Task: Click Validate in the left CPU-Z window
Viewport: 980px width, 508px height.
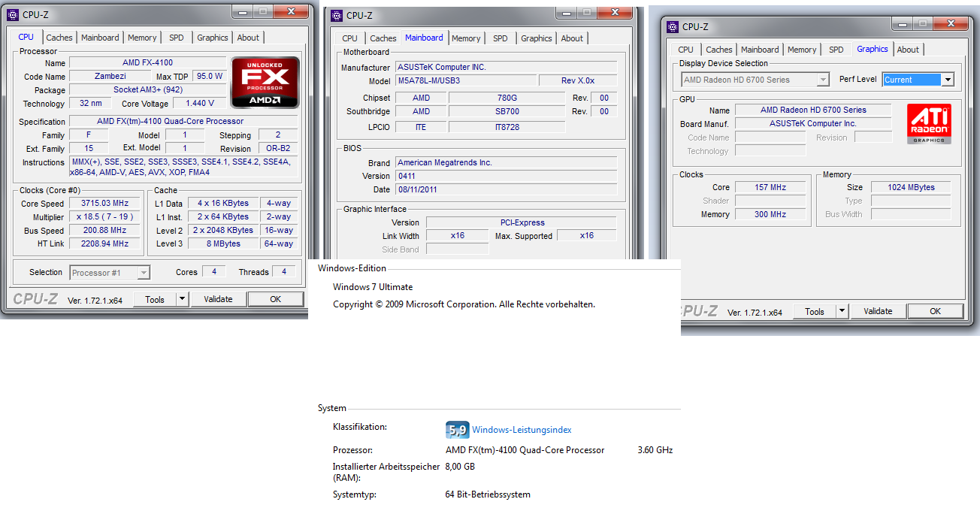Action: [x=218, y=299]
